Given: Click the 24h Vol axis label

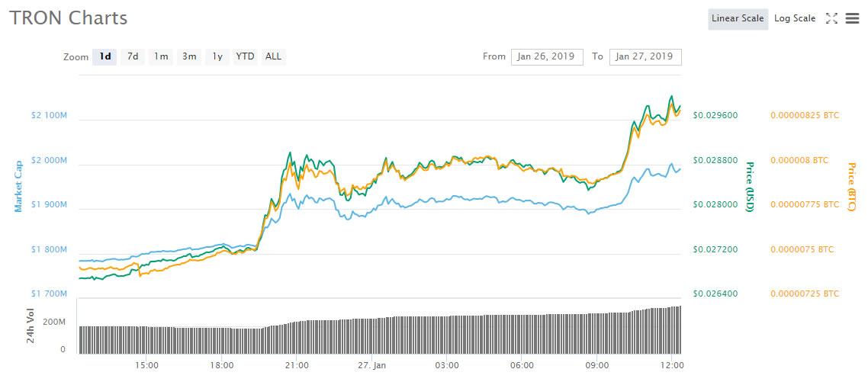Looking at the screenshot, I should pos(31,325).
